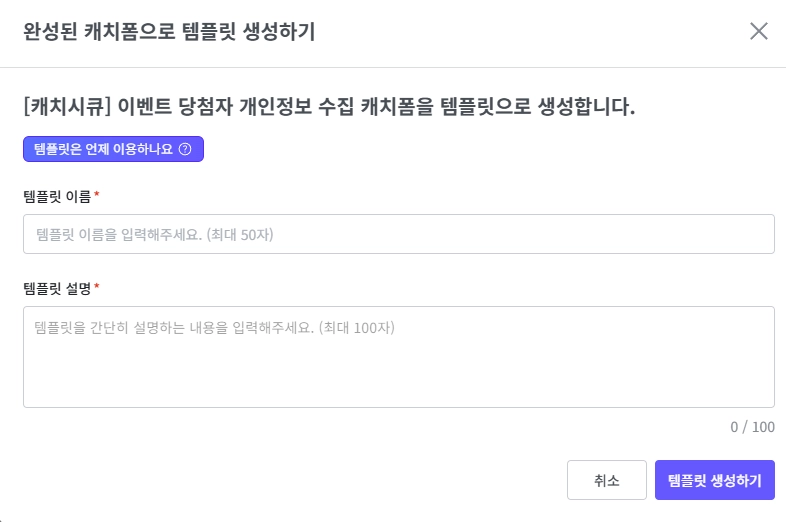The width and height of the screenshot is (786, 522).
Task: Click the question mark help icon
Action: pos(184,149)
